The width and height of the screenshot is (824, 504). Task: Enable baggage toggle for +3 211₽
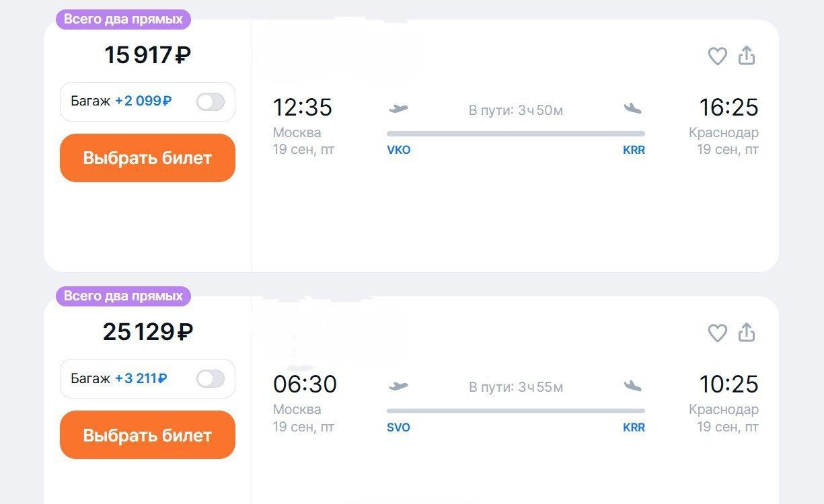211,379
